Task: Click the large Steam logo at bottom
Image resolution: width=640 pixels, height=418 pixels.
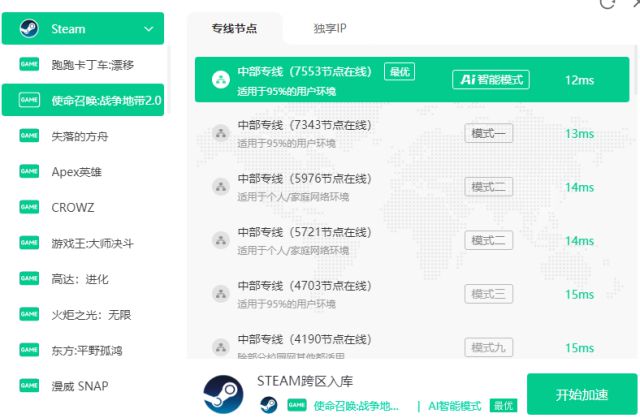Action: [x=223, y=394]
